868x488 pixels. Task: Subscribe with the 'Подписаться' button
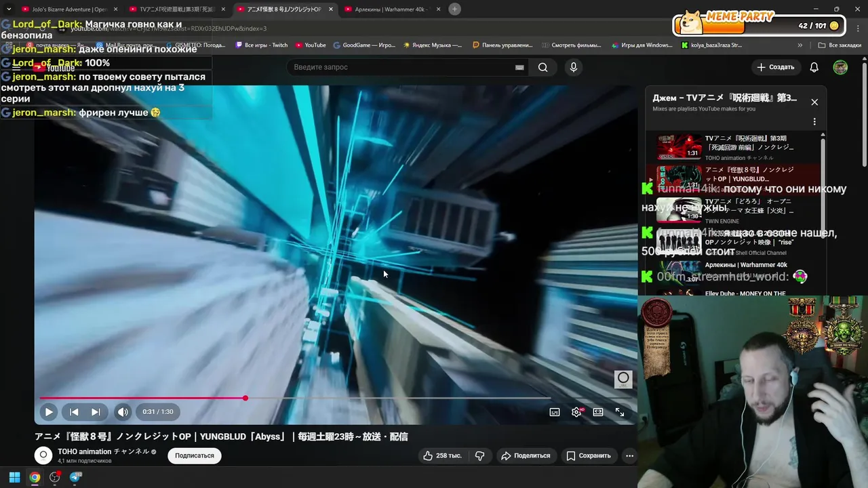tap(195, 455)
